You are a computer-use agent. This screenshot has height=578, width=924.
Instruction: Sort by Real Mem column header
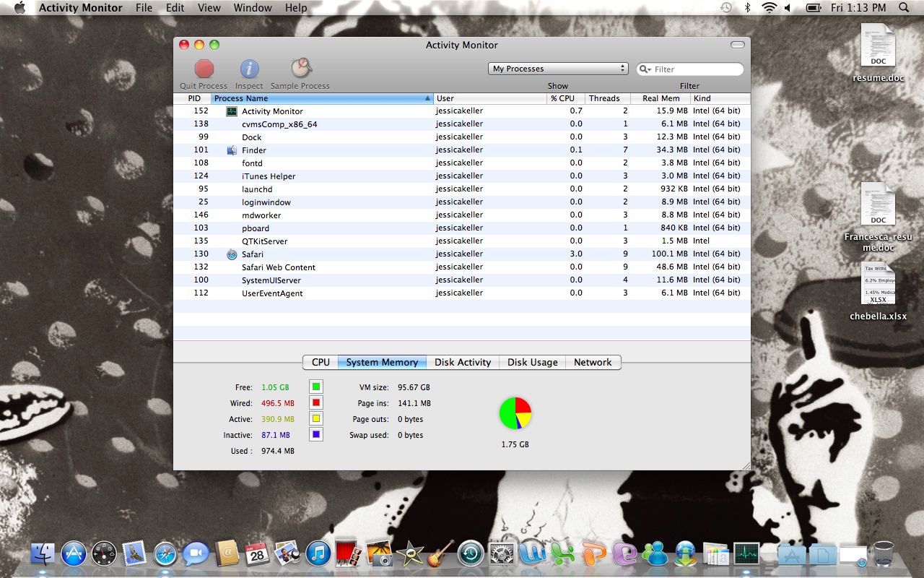(661, 98)
